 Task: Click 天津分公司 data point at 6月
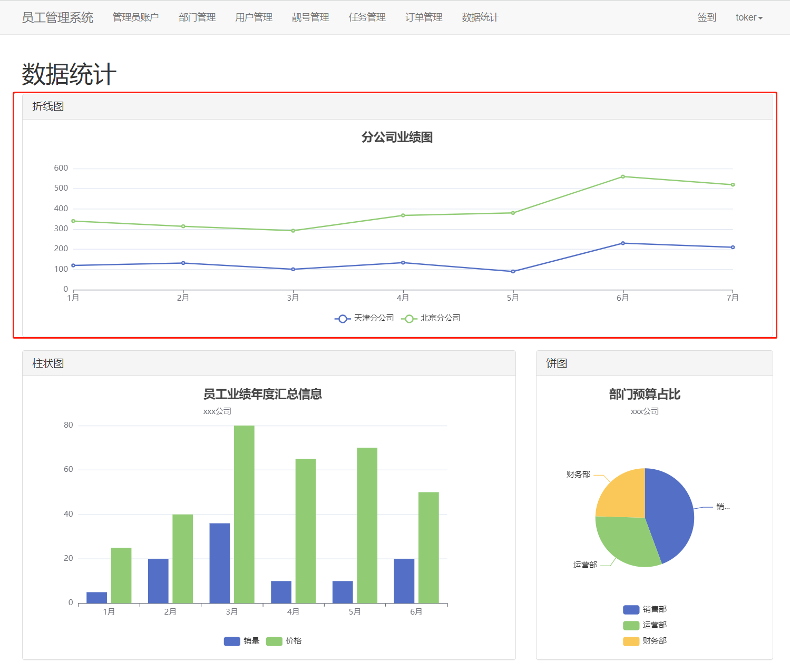coord(623,243)
